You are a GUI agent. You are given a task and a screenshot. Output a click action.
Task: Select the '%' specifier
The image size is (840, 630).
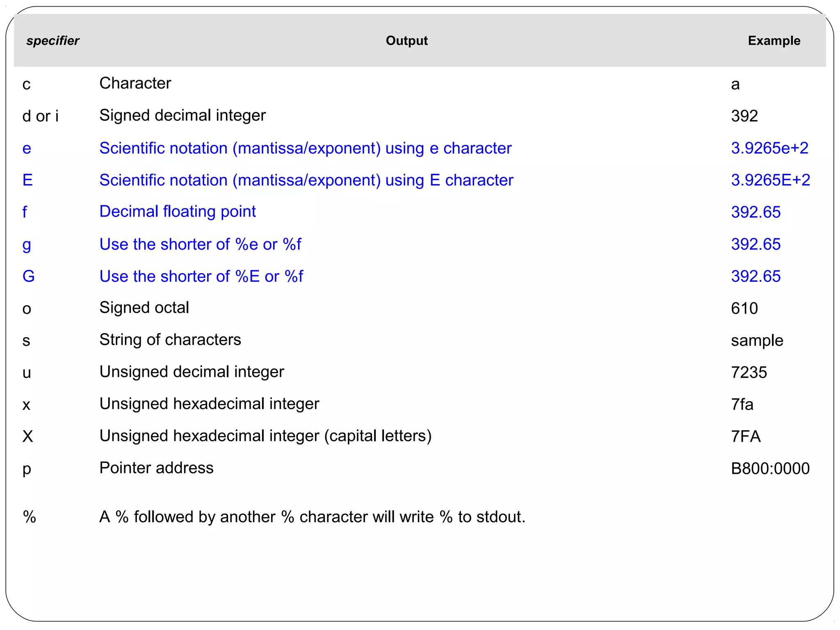tap(30, 517)
